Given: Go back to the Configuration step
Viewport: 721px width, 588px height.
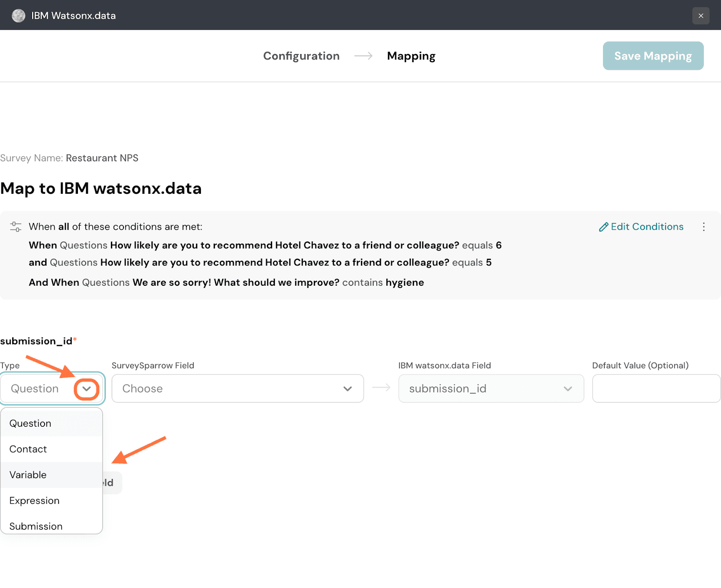Looking at the screenshot, I should tap(301, 56).
